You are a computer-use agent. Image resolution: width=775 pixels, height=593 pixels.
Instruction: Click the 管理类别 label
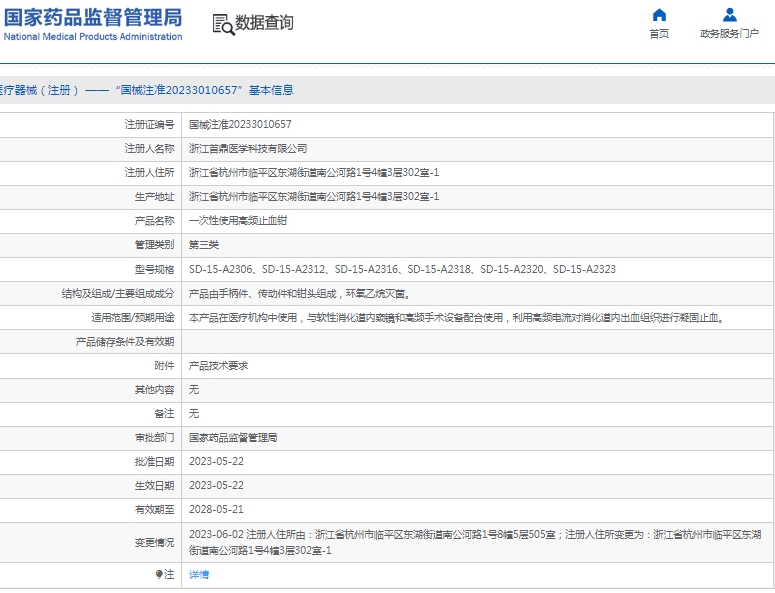pyautogui.click(x=154, y=245)
